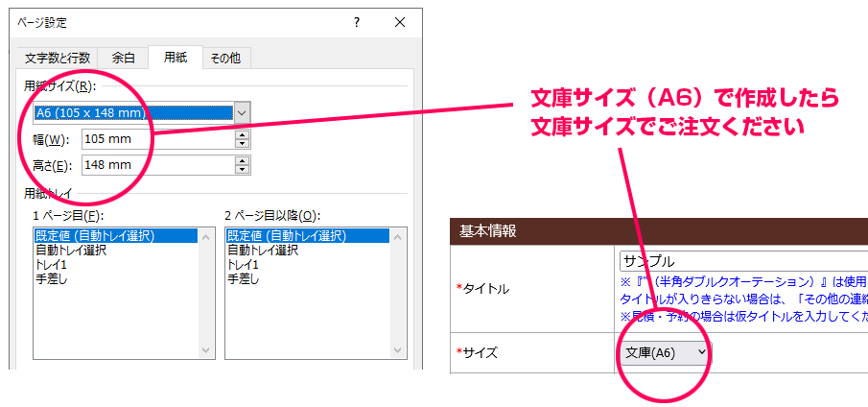
Task: Close the ページ設定 dialog
Action: point(400,23)
